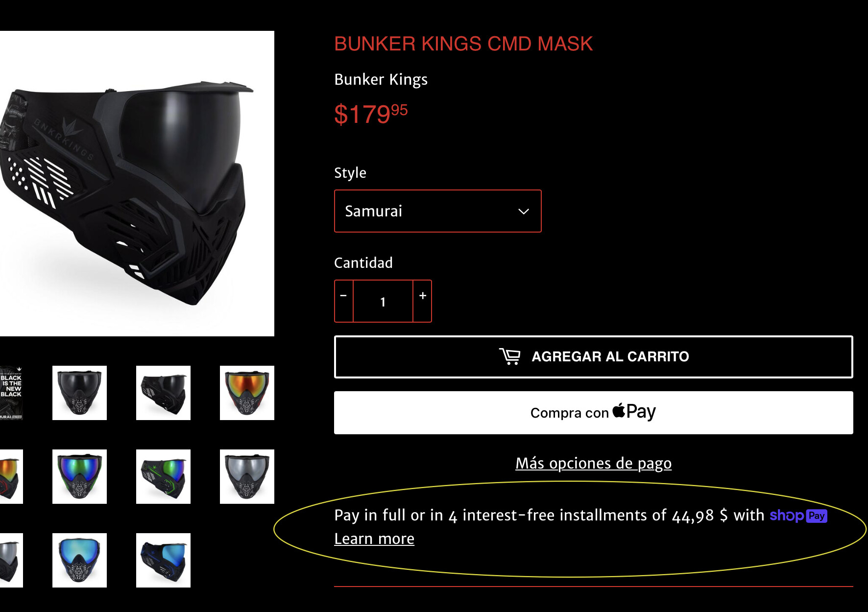Select the side-view black mask thumbnail

click(163, 393)
